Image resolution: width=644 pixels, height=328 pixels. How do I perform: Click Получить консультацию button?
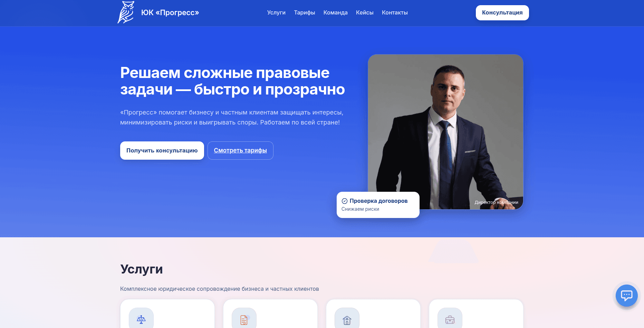pos(162,150)
